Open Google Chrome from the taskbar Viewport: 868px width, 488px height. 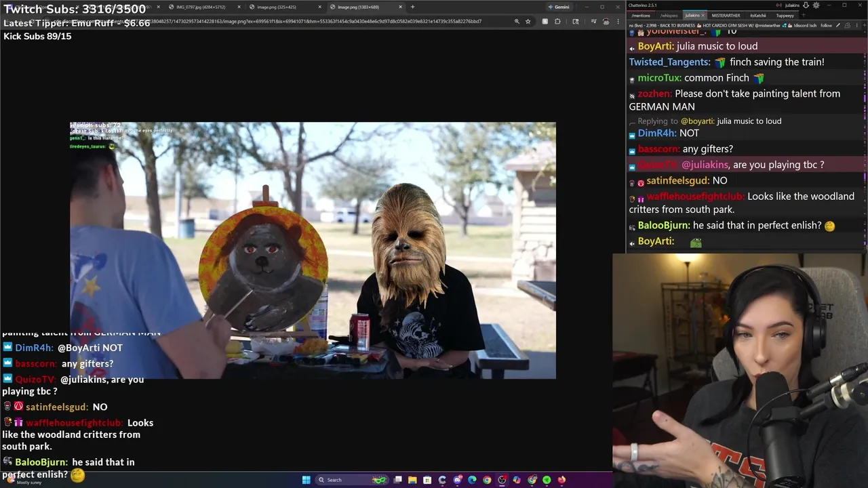487,480
